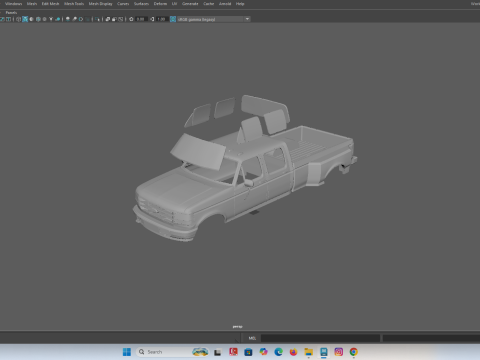Screen dimensions: 480x360
Task: Open the Edit Mesh menu
Action: [50, 4]
